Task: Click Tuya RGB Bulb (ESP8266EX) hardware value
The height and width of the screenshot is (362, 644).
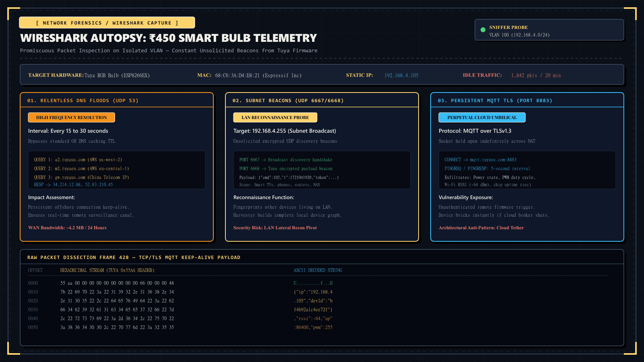Action: tap(117, 76)
